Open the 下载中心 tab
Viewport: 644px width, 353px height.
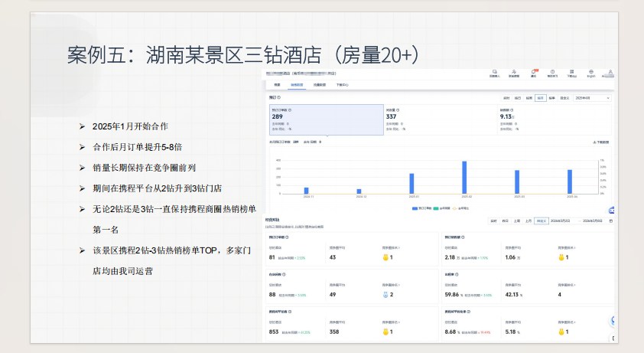click(x=342, y=85)
